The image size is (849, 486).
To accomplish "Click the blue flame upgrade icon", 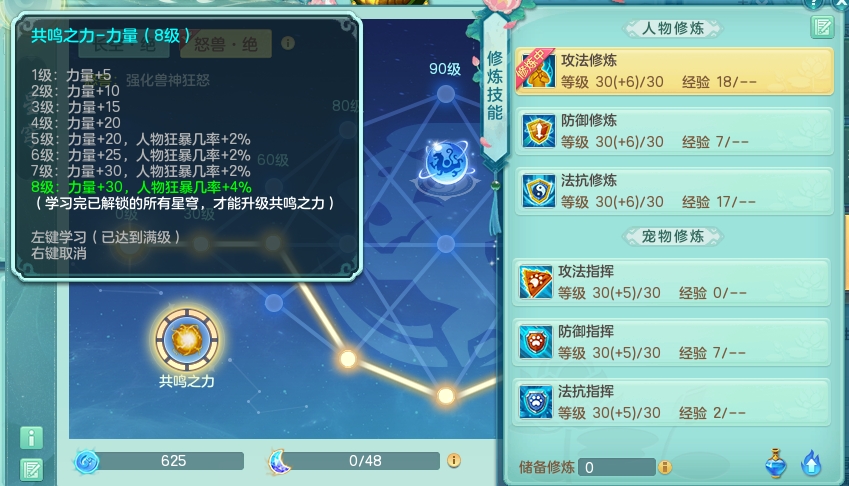I will pos(811,463).
